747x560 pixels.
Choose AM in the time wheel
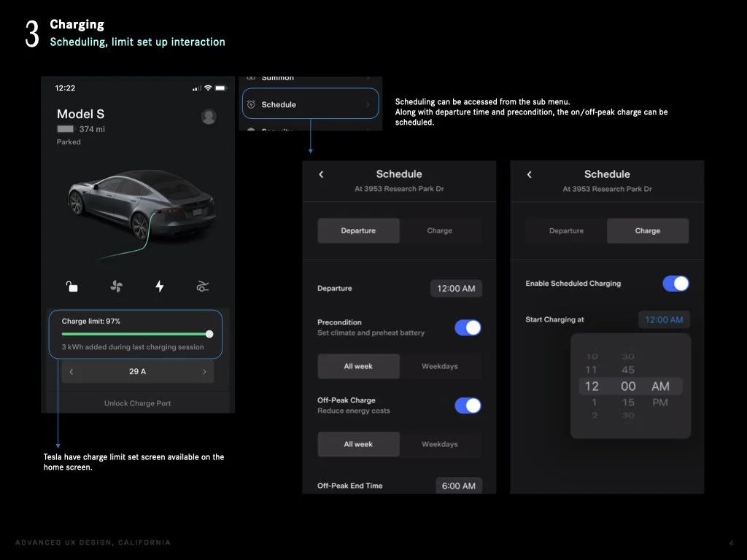[x=660, y=386]
